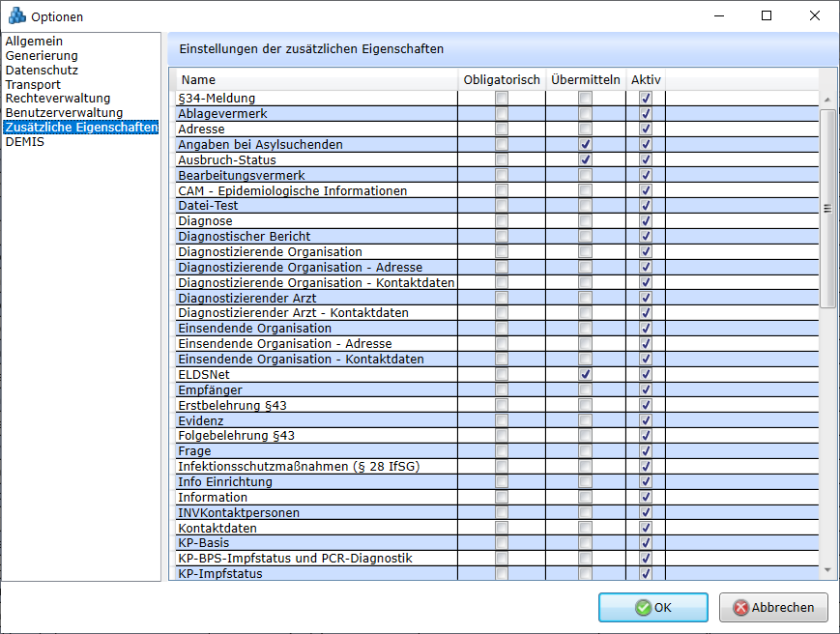Uncheck Übermitteln for ELDSNet row
Image resolution: width=840 pixels, height=634 pixels.
tap(585, 375)
